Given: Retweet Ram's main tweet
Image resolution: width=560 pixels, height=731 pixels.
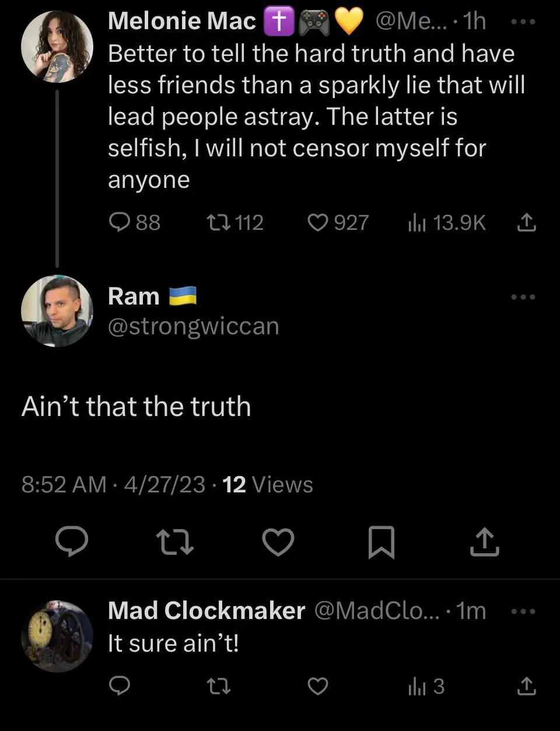Looking at the screenshot, I should [176, 541].
